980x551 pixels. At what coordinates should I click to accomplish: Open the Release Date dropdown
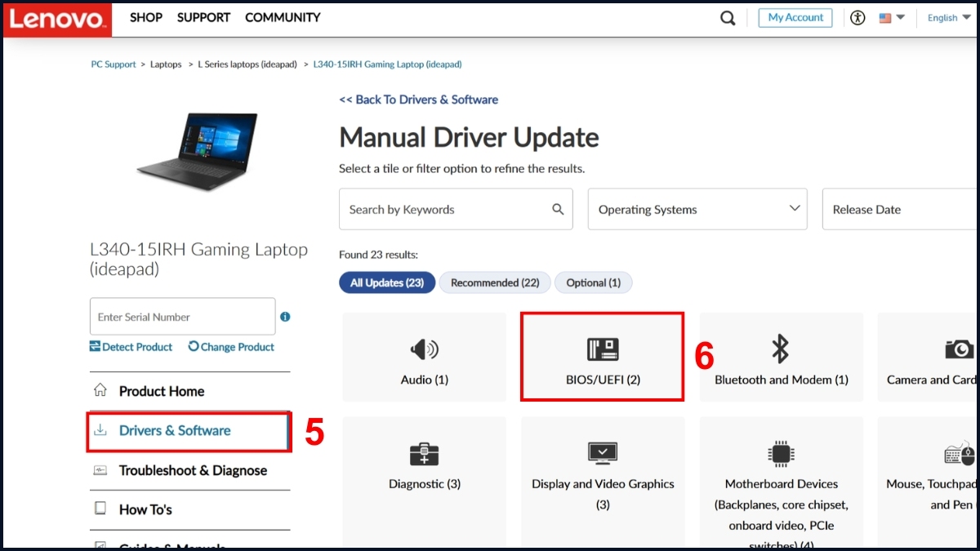pyautogui.click(x=898, y=210)
